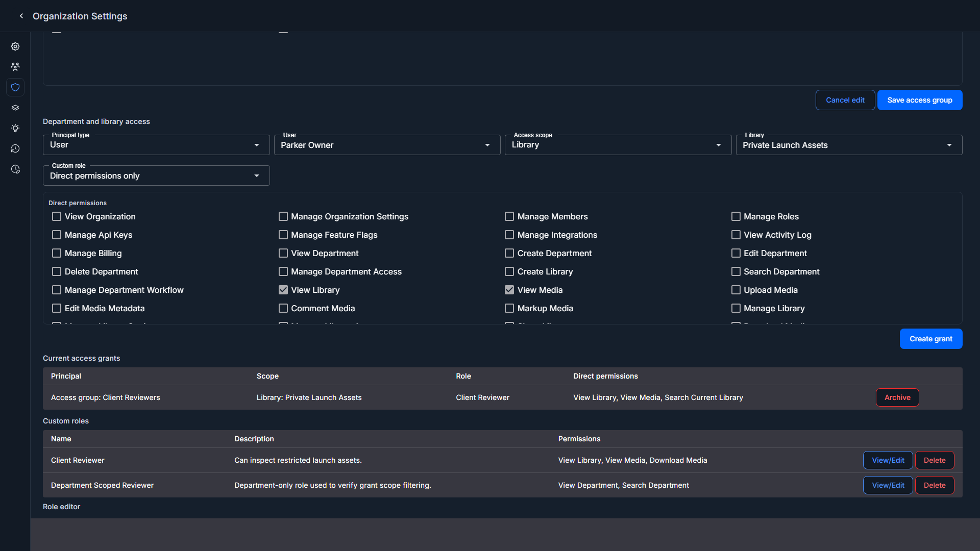Screen dimensions: 980x551
Task: Tick the View Department checkbox
Action: point(283,253)
